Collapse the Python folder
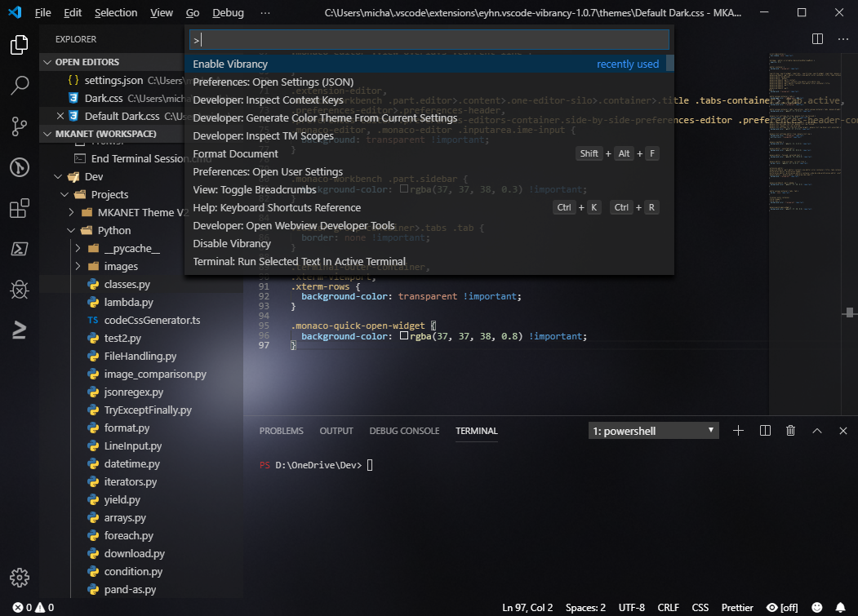The image size is (858, 616). [71, 230]
